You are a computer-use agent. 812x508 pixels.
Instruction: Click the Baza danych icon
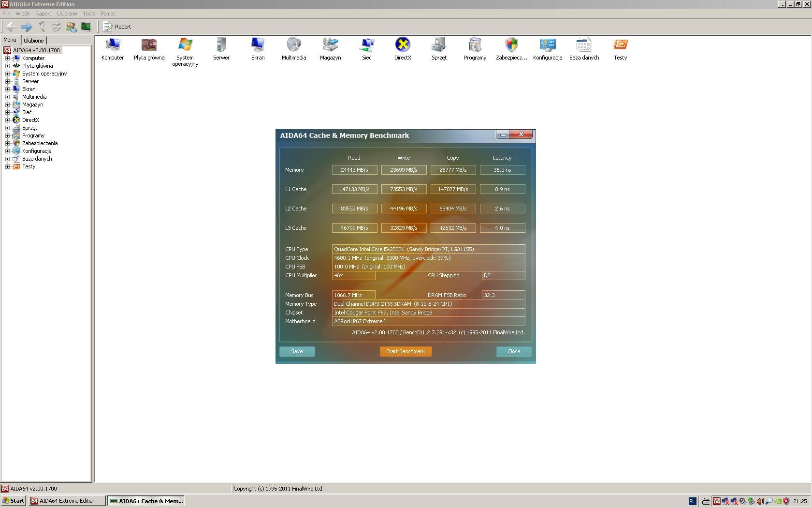(x=584, y=45)
